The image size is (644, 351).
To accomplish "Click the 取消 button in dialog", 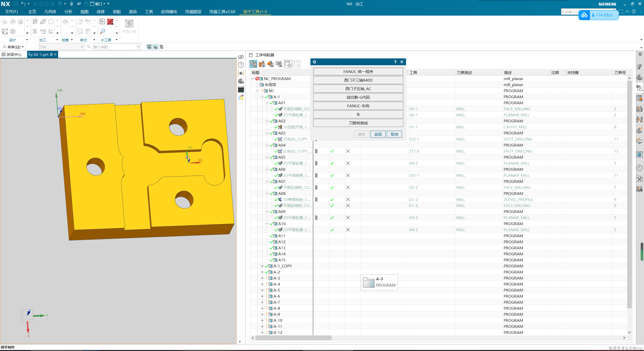I will pyautogui.click(x=394, y=134).
